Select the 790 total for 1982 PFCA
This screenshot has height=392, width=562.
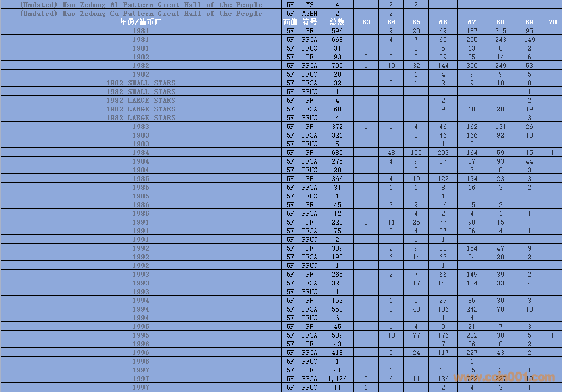click(337, 66)
